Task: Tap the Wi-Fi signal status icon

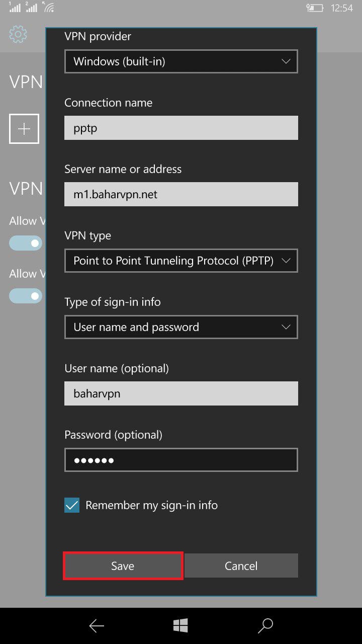Action: pos(49,8)
